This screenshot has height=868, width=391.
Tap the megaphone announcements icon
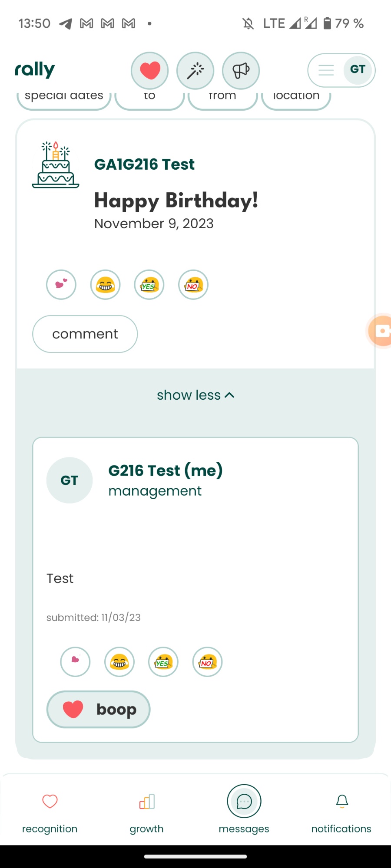(x=241, y=70)
